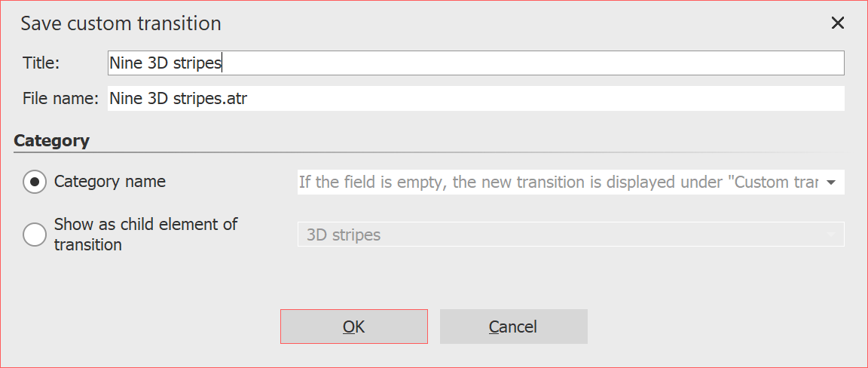Click the File name input field
Viewport: 868px width, 368px height.
coord(475,99)
